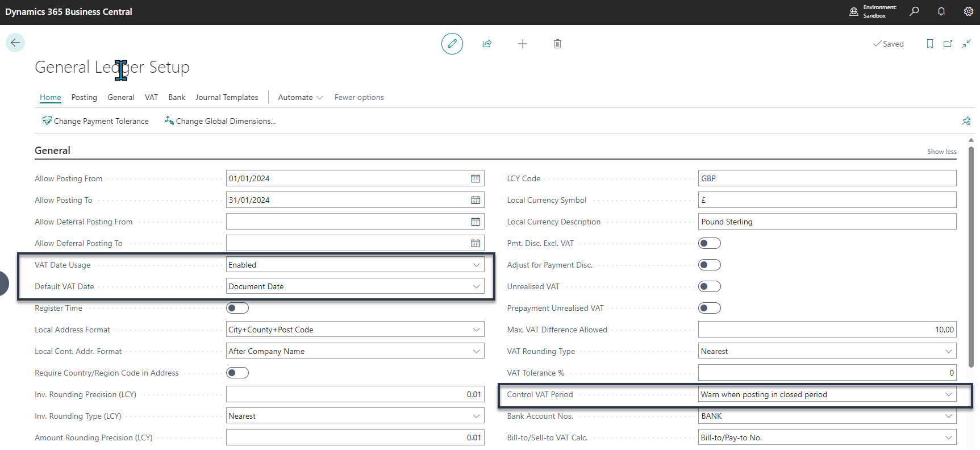Open the search magnifier icon
Screen dimensions: 980x450
pyautogui.click(x=914, y=11)
